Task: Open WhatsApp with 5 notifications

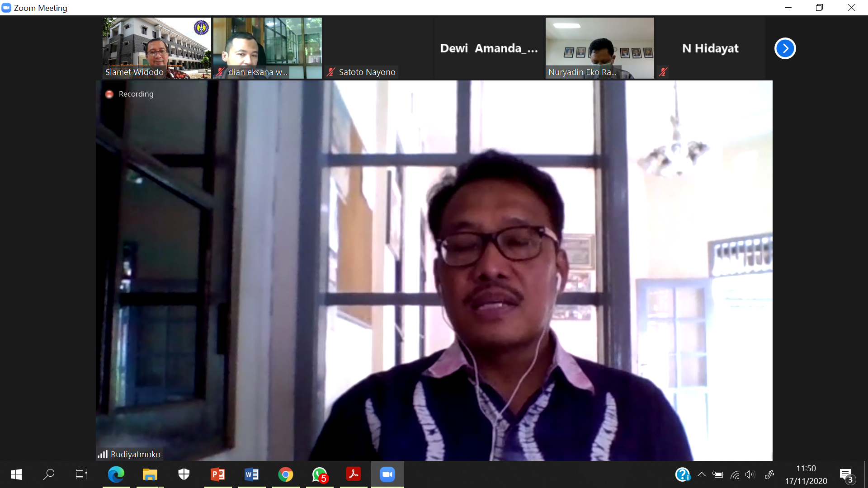Action: point(320,474)
